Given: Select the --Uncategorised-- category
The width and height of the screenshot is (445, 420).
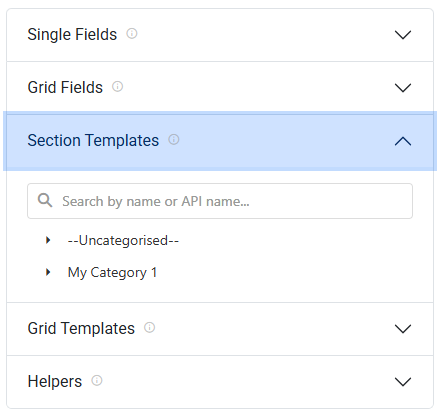Looking at the screenshot, I should click(123, 240).
